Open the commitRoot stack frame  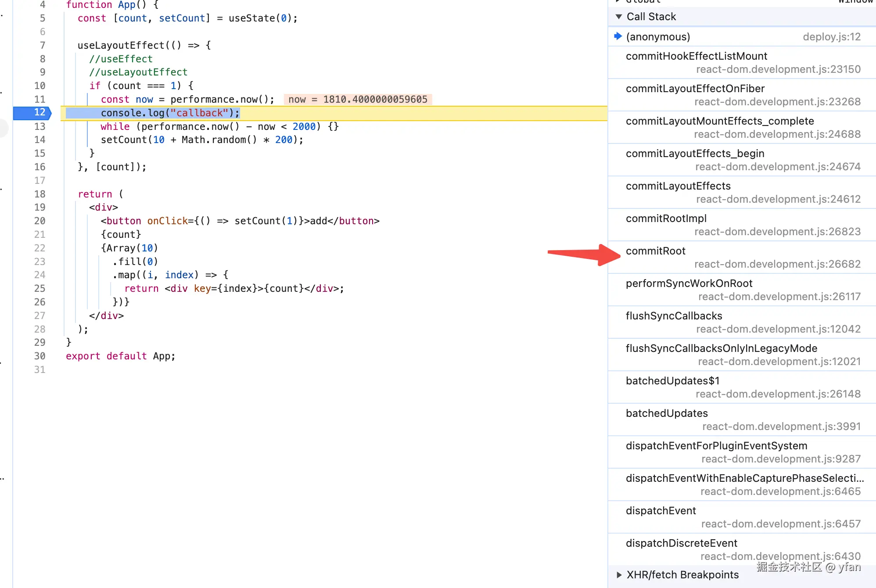(x=655, y=251)
